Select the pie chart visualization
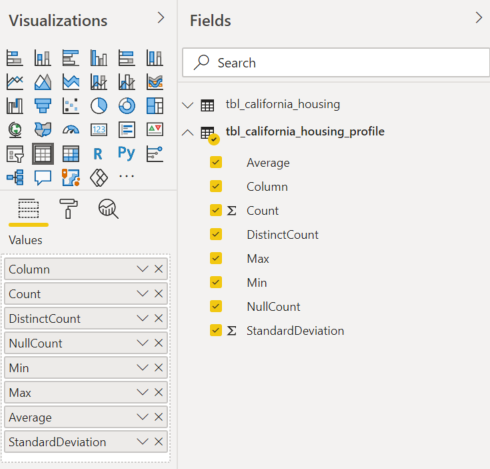The image size is (490, 469). point(99,106)
